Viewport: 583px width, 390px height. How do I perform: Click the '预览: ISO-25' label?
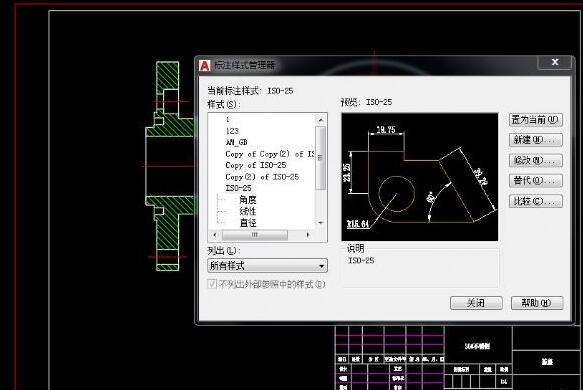click(367, 102)
